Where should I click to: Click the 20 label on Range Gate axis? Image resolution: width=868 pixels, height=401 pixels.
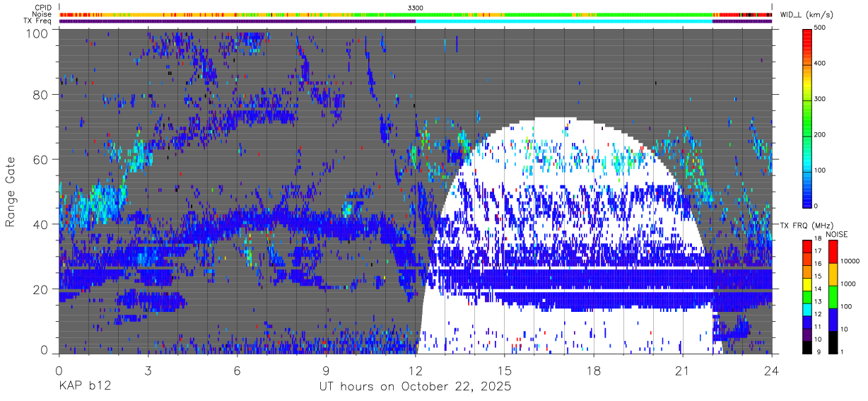(x=41, y=289)
